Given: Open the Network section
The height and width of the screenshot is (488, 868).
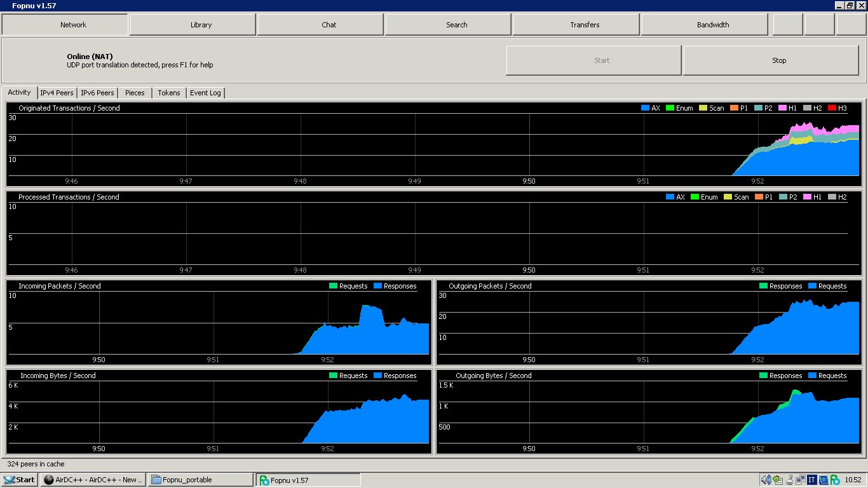Looking at the screenshot, I should (x=65, y=25).
